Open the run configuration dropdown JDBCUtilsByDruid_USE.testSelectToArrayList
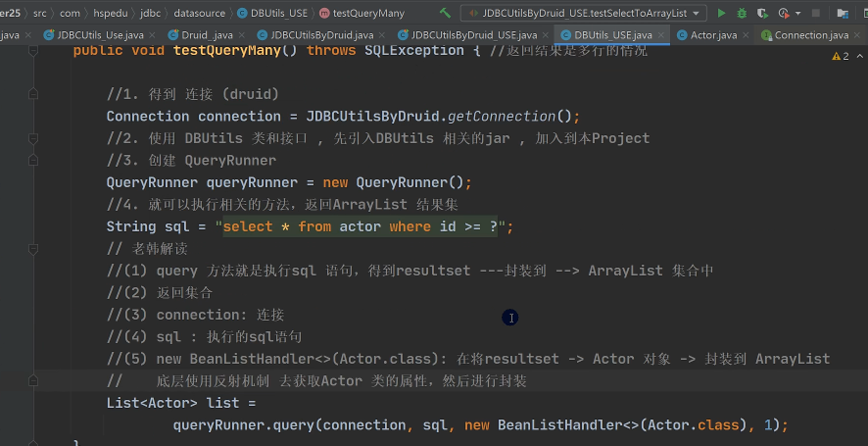This screenshot has height=446, width=868. (x=584, y=13)
